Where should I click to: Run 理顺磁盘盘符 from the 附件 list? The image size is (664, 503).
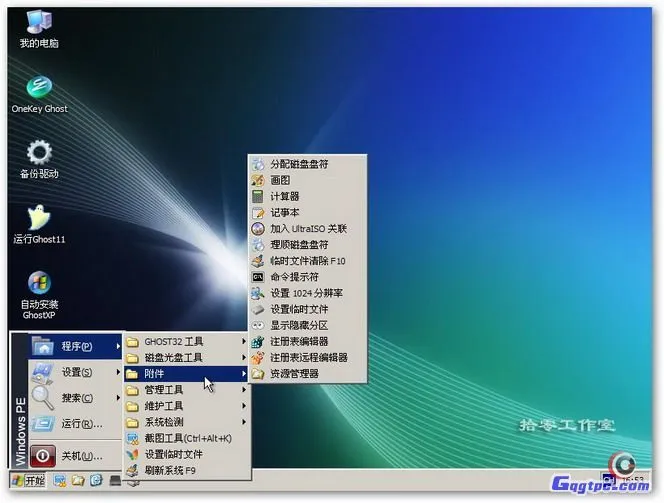tap(307, 245)
